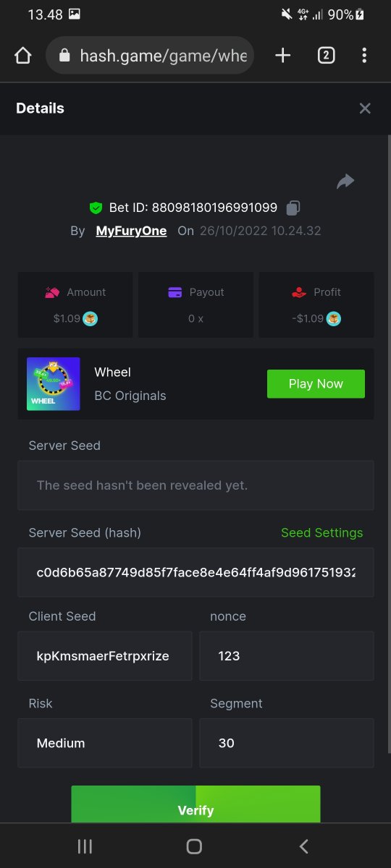This screenshot has width=391, height=868.
Task: Open the tab switcher showing 2 tabs
Action: (326, 56)
